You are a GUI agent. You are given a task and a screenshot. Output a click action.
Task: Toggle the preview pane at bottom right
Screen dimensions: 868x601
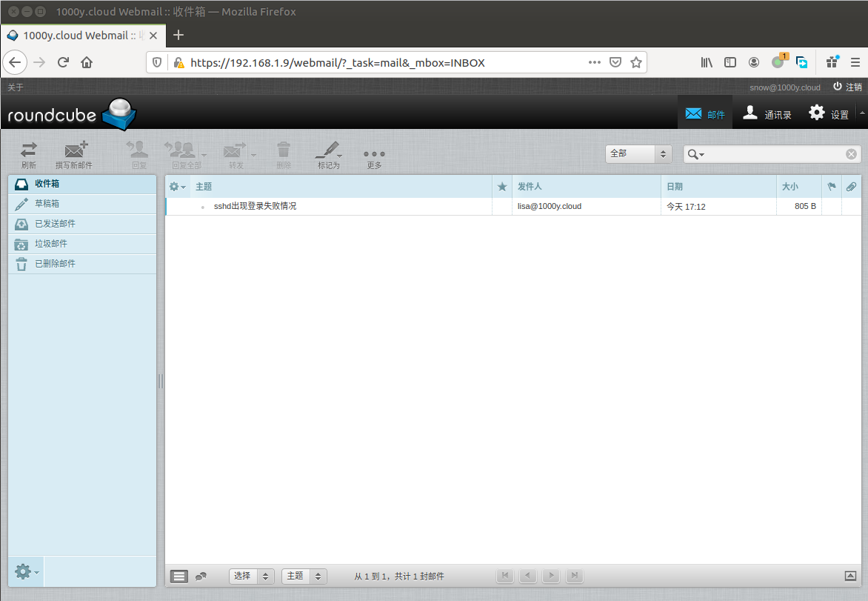pyautogui.click(x=849, y=576)
